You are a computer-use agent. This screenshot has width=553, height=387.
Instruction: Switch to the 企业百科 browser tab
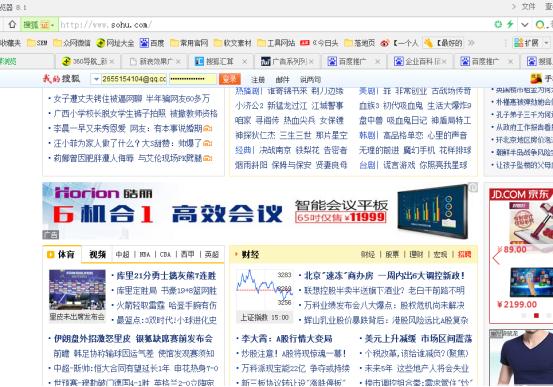[421, 61]
